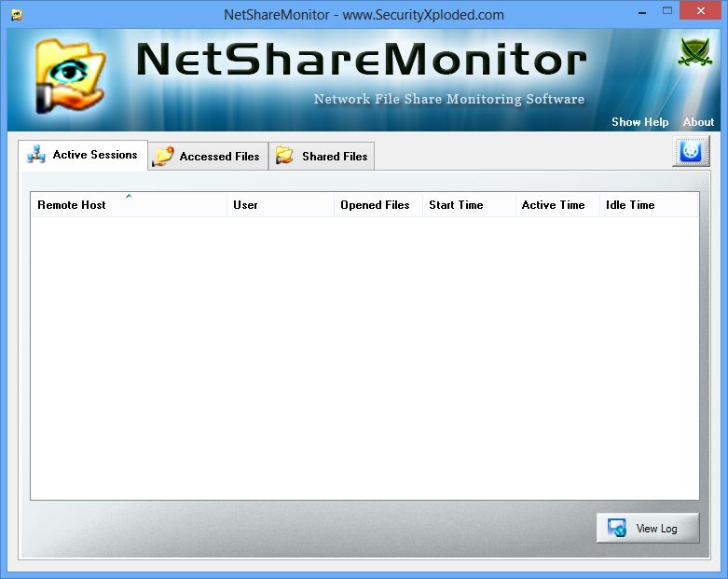Open the About link

pos(698,122)
